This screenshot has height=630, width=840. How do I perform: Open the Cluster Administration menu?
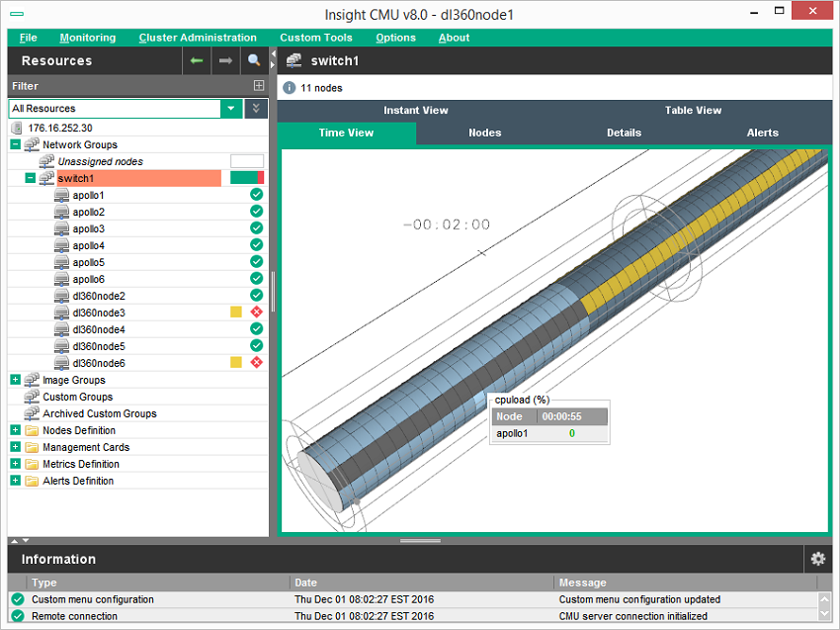tap(198, 38)
